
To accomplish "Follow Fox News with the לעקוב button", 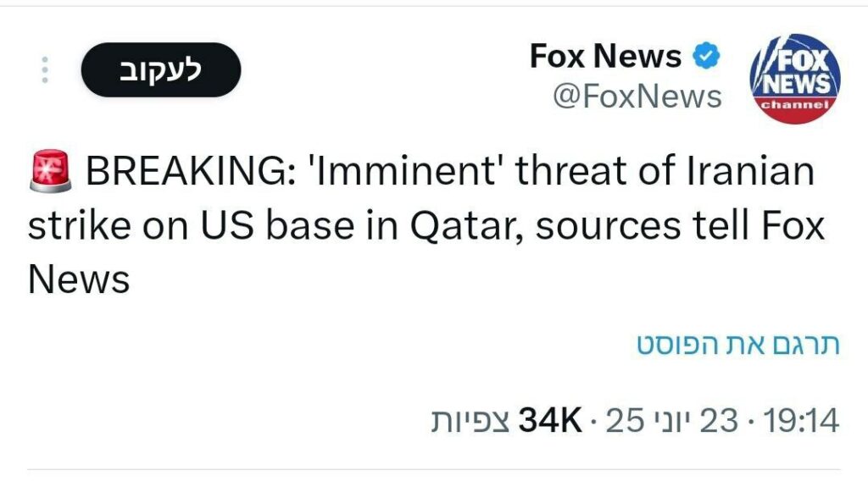I will (x=161, y=69).
